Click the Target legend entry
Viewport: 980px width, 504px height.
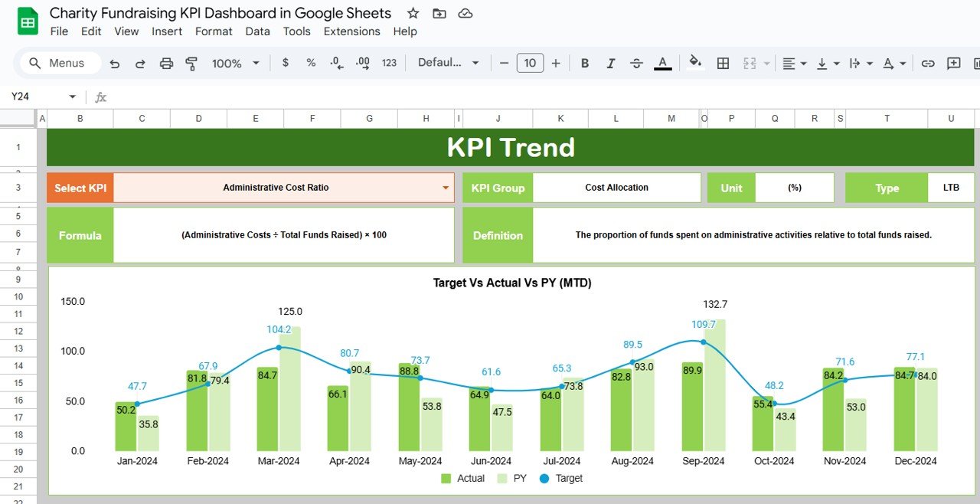[560, 478]
